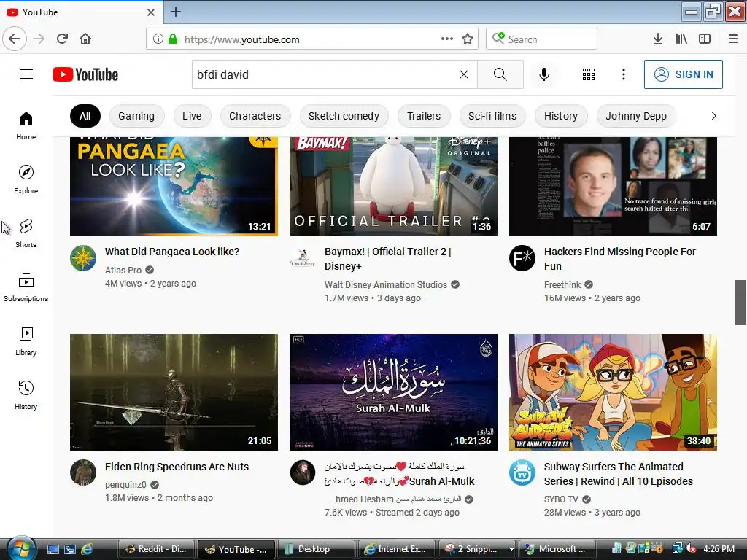
Task: Select the Trailers filter chip
Action: 424,116
